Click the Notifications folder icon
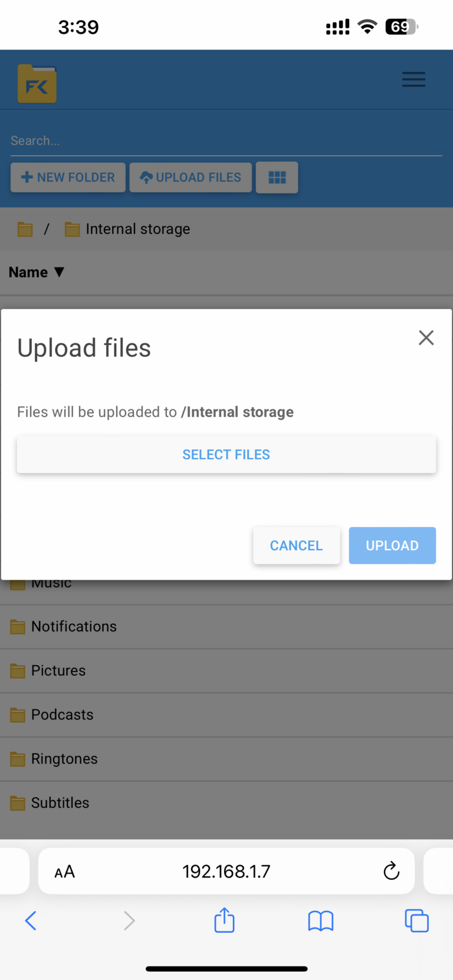The image size is (453, 980). pos(17,626)
